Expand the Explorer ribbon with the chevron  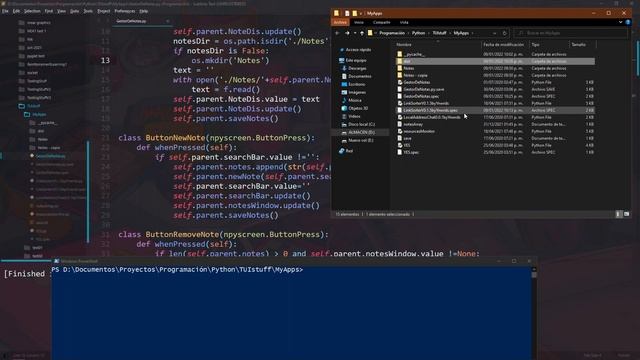pos(620,22)
